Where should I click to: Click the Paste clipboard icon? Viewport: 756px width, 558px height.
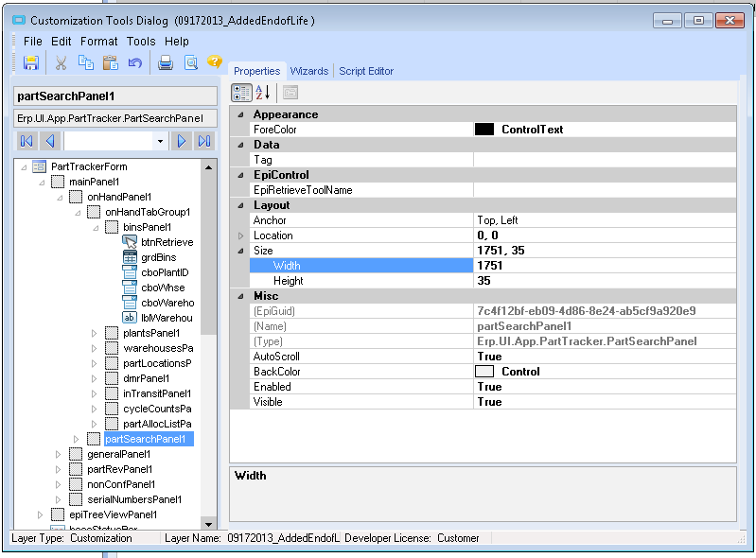pyautogui.click(x=111, y=62)
